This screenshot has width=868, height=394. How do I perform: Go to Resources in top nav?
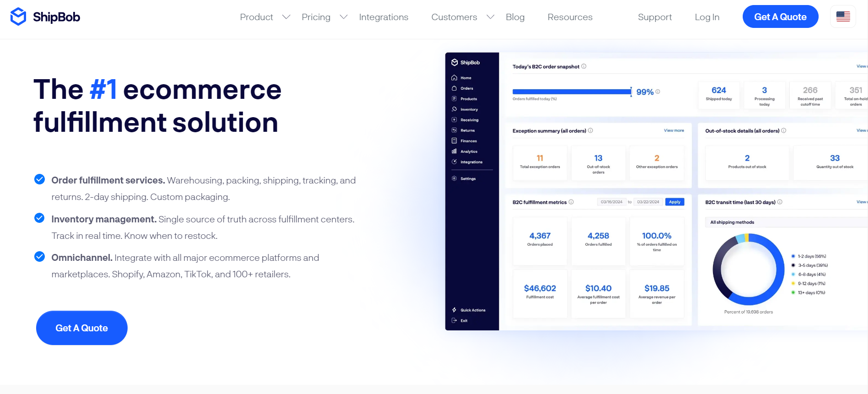coord(570,17)
